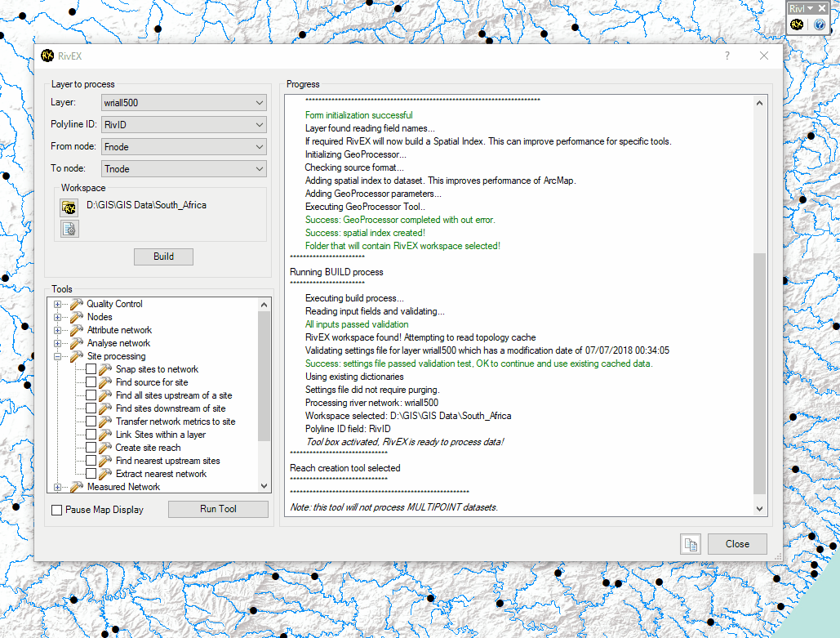Click hammer icon next to Quality Control

[x=77, y=304]
